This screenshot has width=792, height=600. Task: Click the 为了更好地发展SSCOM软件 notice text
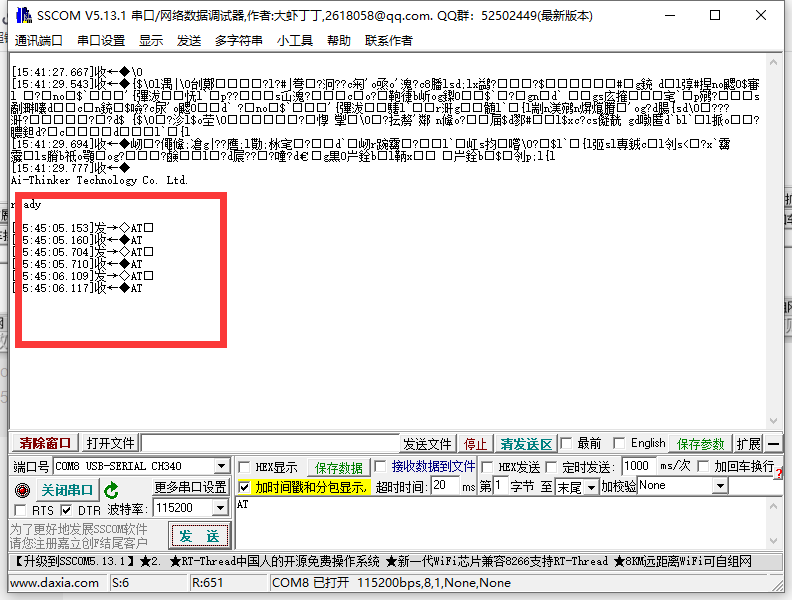coord(79,529)
